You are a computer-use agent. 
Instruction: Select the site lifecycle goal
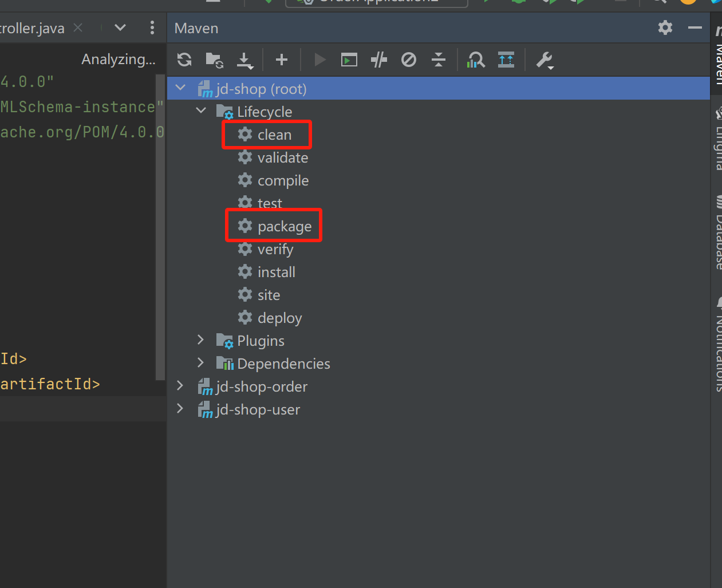tap(259, 295)
